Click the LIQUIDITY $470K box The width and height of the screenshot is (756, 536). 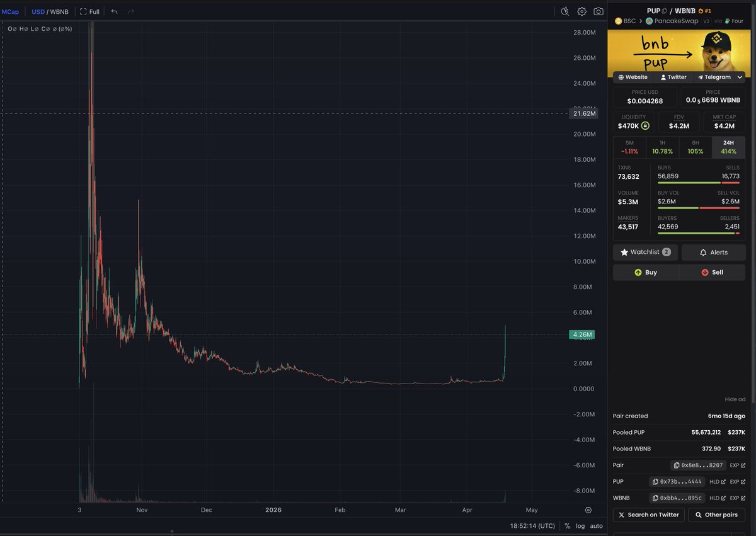[x=634, y=122]
